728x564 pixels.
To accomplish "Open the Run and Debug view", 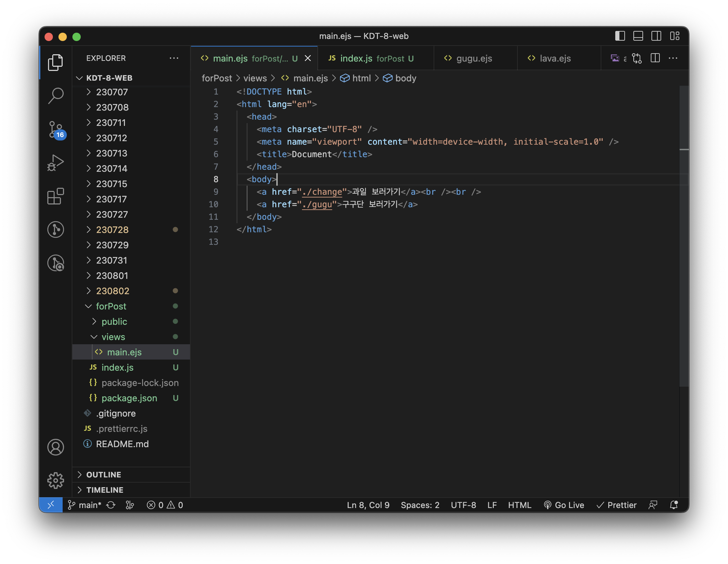I will [x=55, y=163].
